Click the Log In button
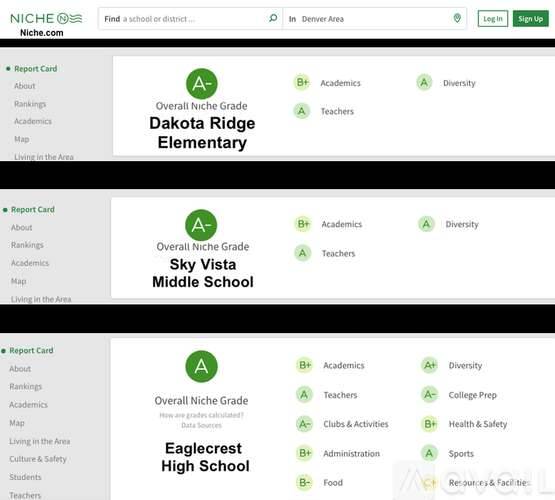Screen dimensions: 555x500 click(x=493, y=18)
